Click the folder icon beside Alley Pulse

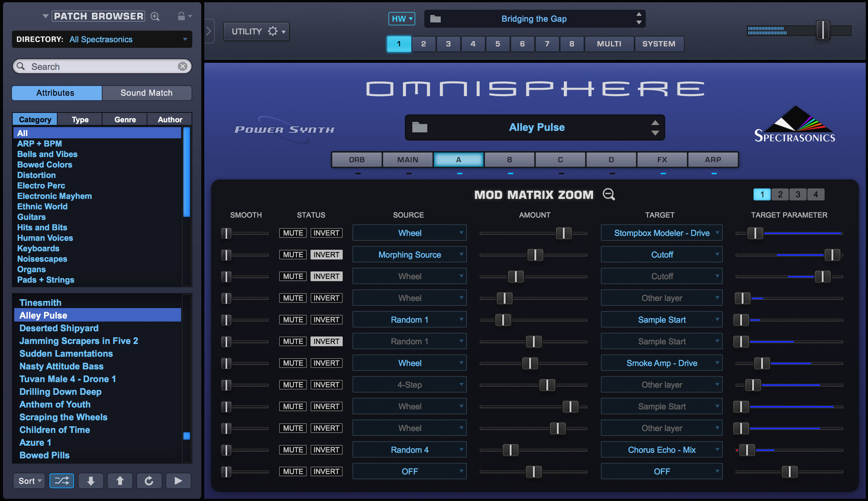click(419, 127)
